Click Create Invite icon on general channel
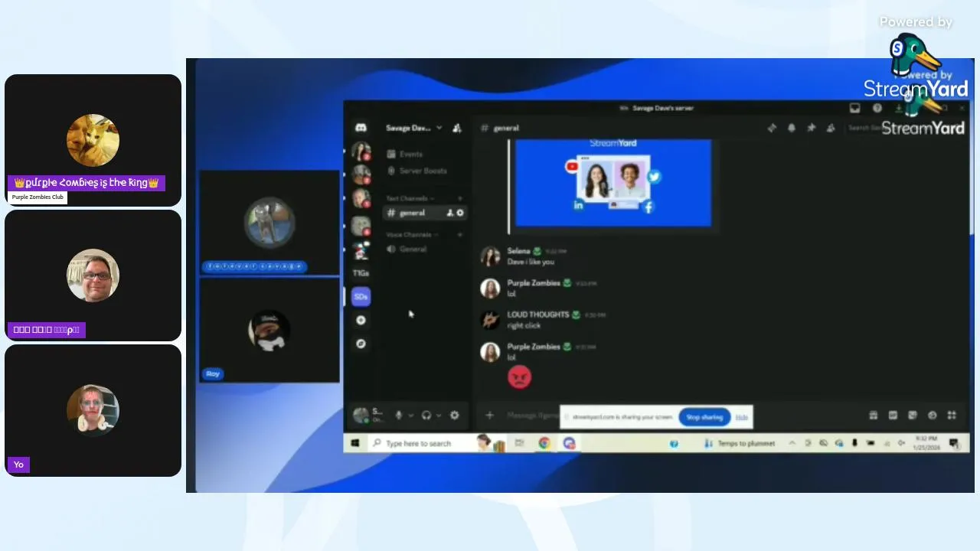980x551 pixels. 450,213
